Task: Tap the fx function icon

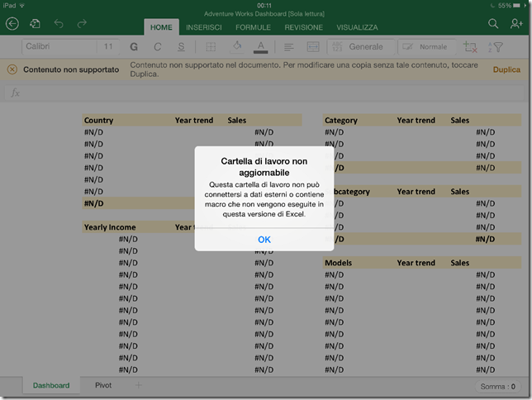Action: point(15,93)
